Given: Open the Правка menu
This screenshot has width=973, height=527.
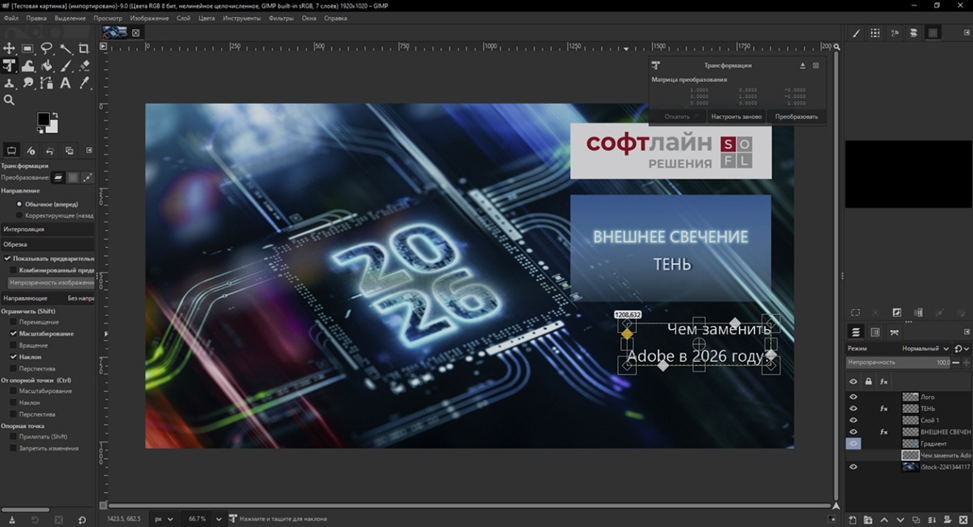Looking at the screenshot, I should pos(36,18).
